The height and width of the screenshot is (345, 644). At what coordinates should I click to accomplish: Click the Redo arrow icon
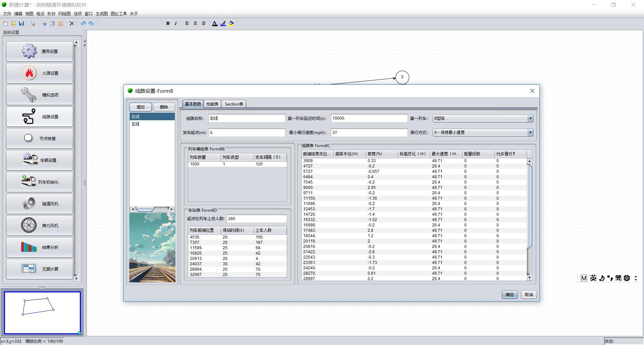91,23
